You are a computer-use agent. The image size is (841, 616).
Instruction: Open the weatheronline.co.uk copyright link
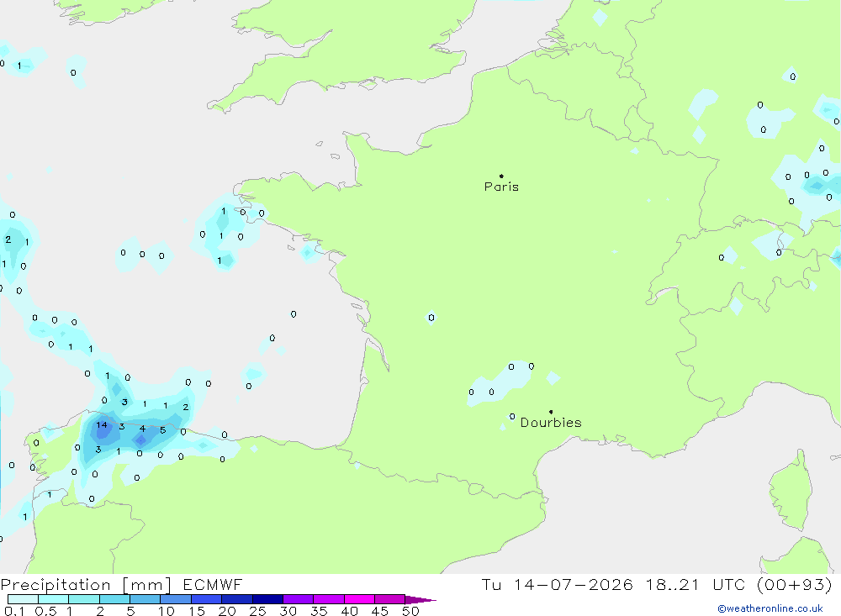coord(770,608)
